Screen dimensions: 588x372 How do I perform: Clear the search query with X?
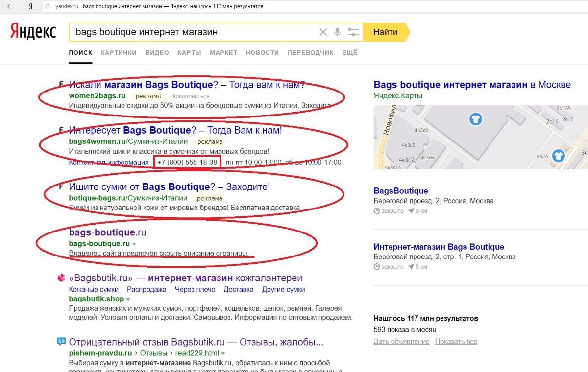[323, 32]
